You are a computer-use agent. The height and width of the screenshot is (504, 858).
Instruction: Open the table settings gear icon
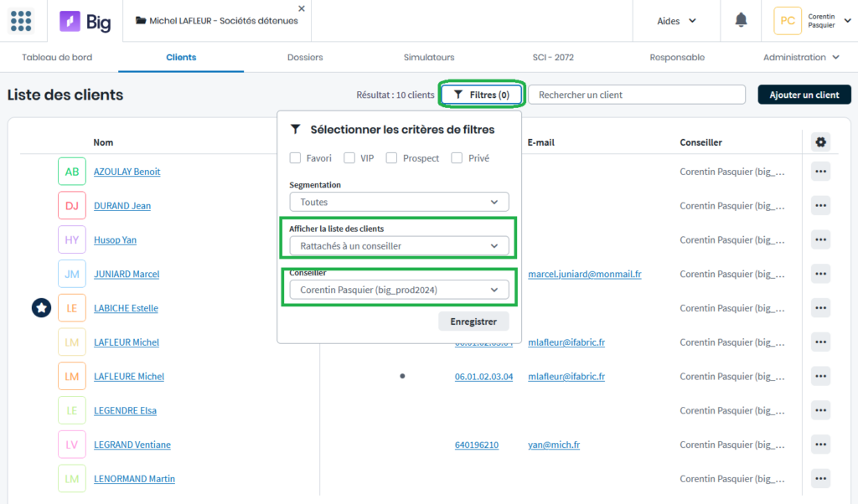click(x=820, y=142)
